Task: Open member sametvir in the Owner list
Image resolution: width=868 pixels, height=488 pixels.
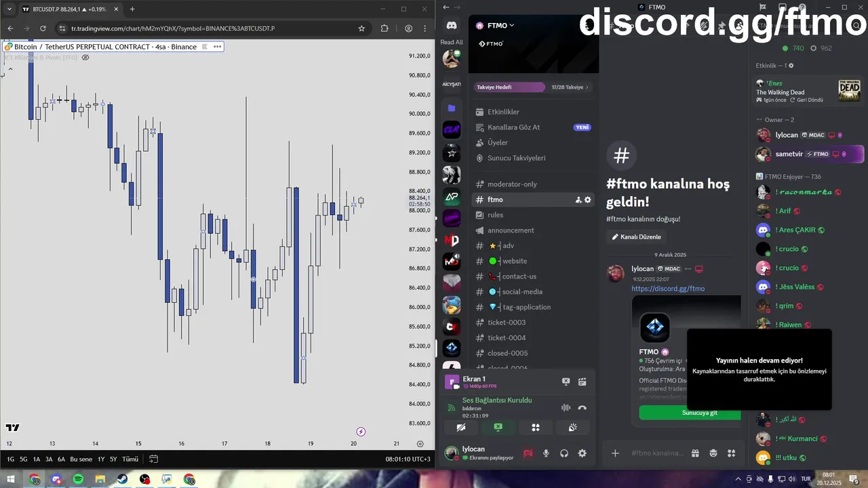Action: (810, 154)
